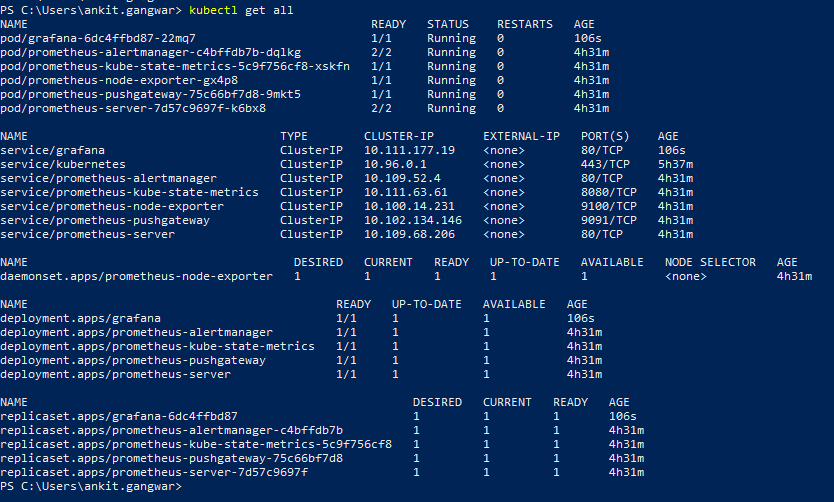Click the deployments UP-TO-DATE column header

click(427, 304)
